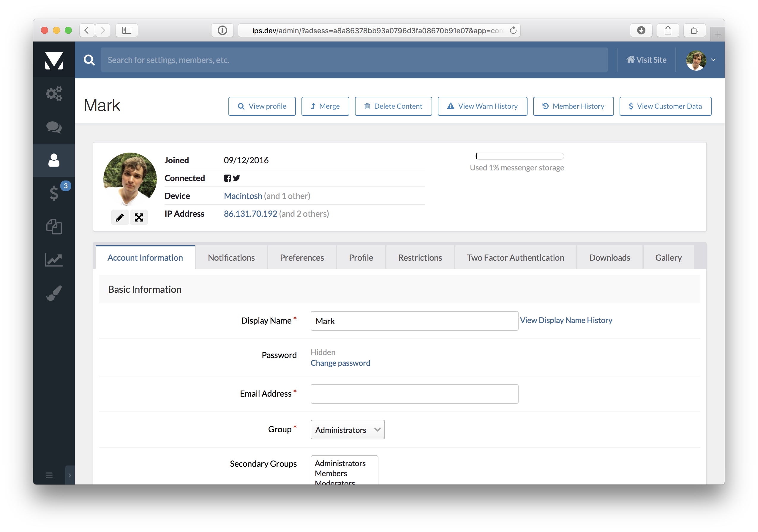
Task: Click the Change password link
Action: pyautogui.click(x=340, y=363)
